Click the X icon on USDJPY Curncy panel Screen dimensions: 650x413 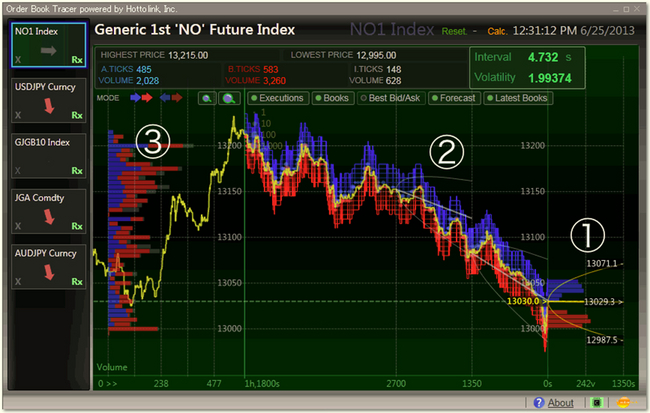(18, 117)
